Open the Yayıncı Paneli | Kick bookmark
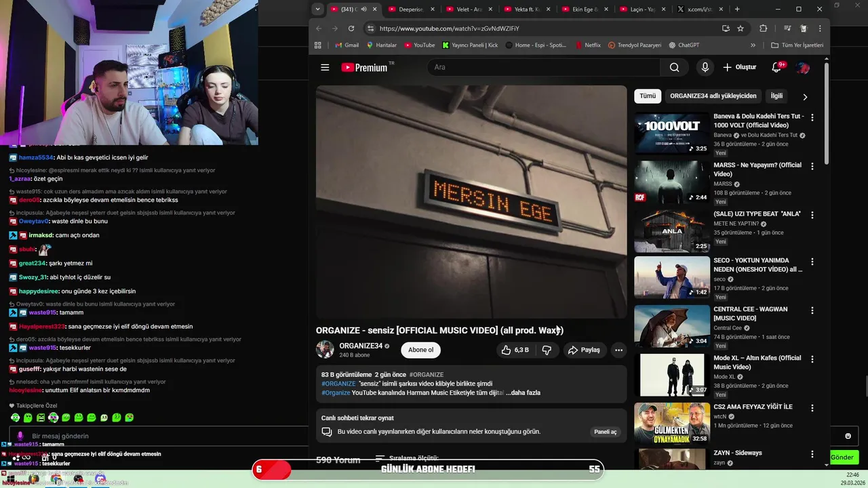Viewport: 868px width, 488px height. coord(470,45)
